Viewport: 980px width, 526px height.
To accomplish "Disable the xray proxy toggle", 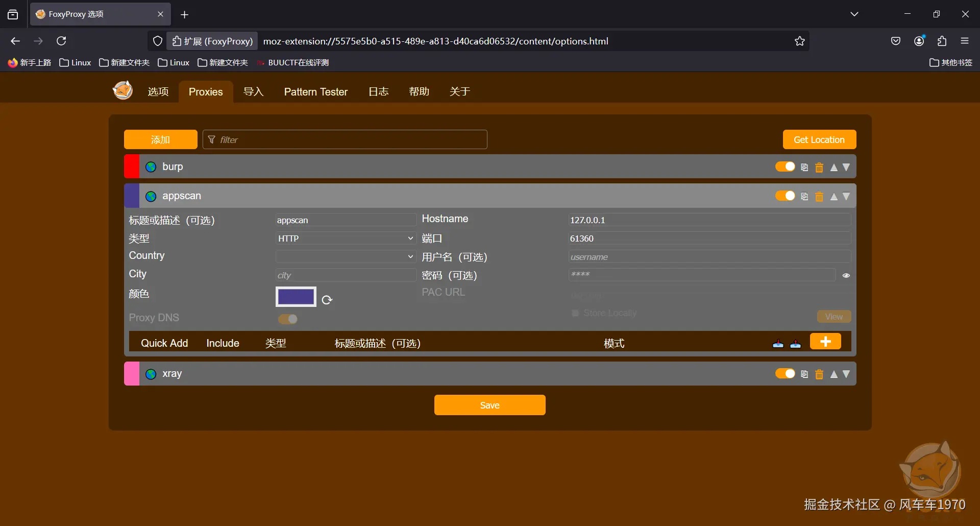I will (785, 373).
